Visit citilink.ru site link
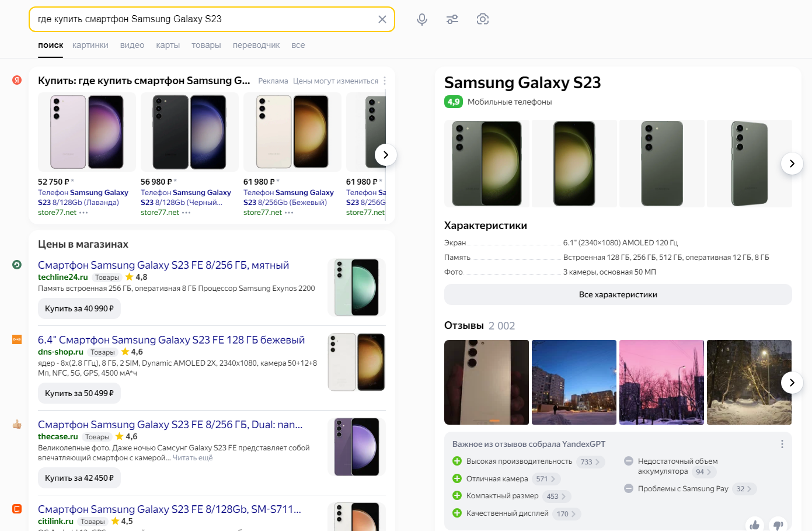Image resolution: width=812 pixels, height=531 pixels. 55,521
